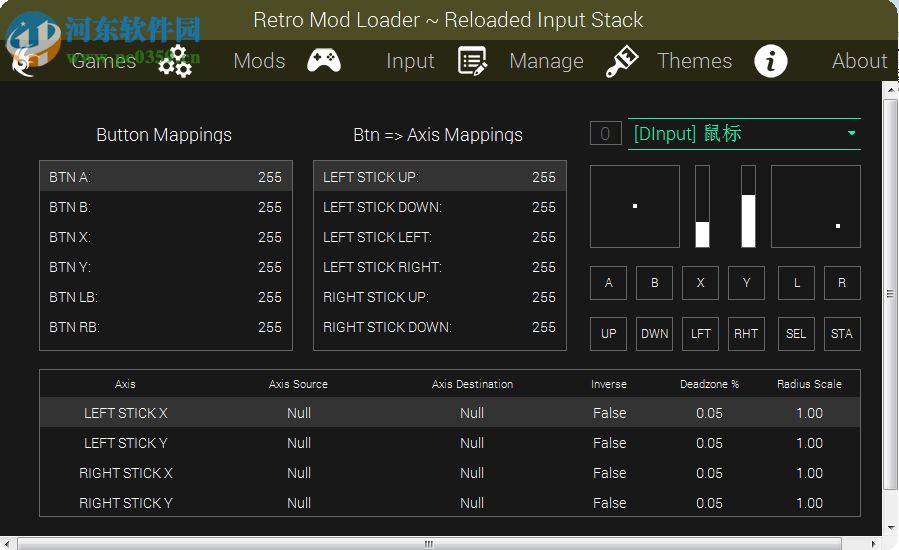Image resolution: width=899 pixels, height=550 pixels.
Task: Select the BTN X mapping row
Action: point(166,237)
